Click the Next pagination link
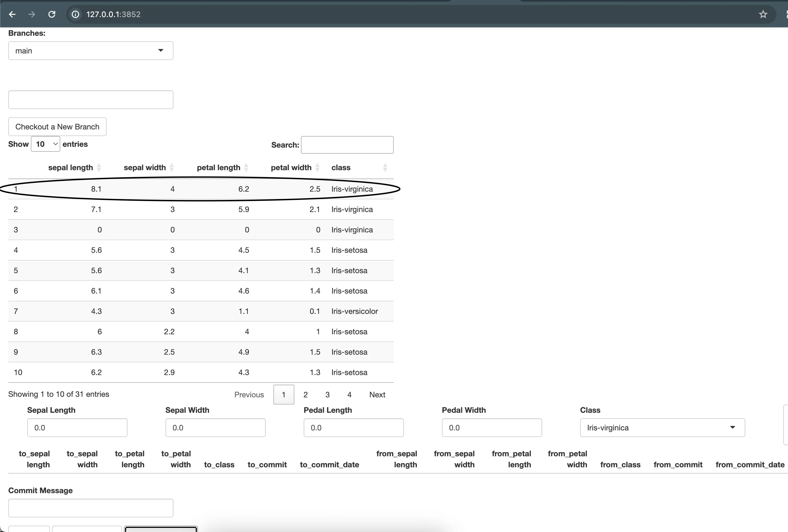The image size is (788, 532). coord(377,395)
